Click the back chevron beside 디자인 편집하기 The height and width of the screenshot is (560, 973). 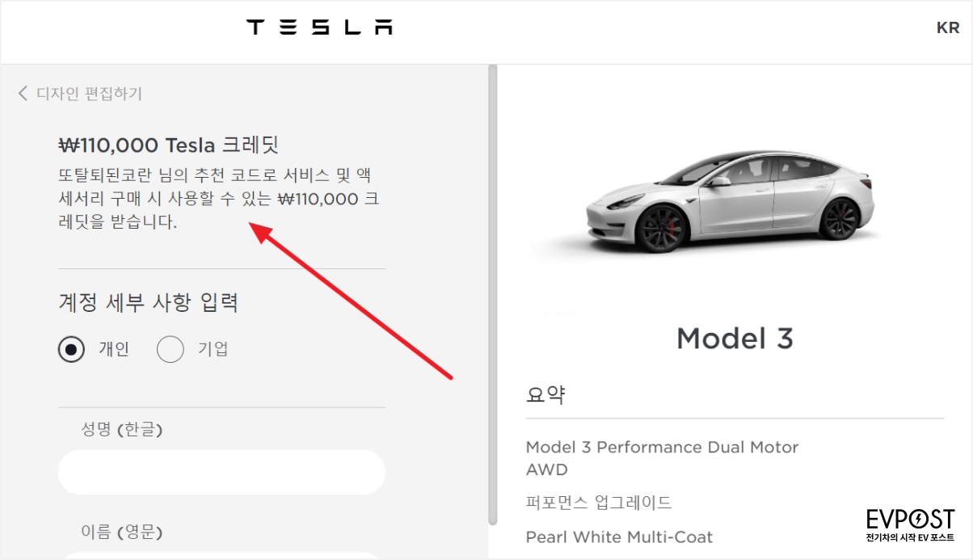[x=23, y=93]
